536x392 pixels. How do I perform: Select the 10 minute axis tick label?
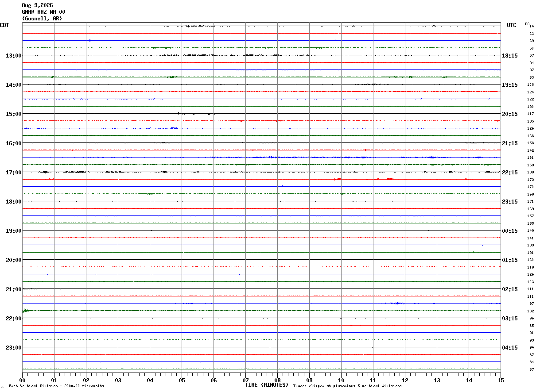[x=341, y=380]
